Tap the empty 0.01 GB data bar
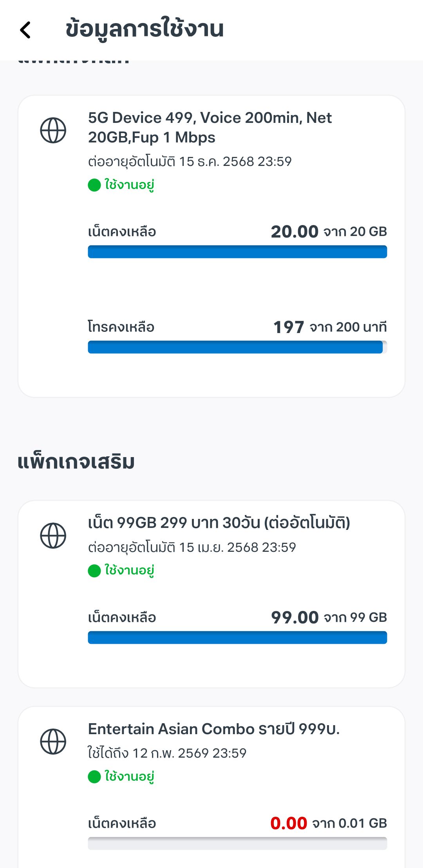 237,843
